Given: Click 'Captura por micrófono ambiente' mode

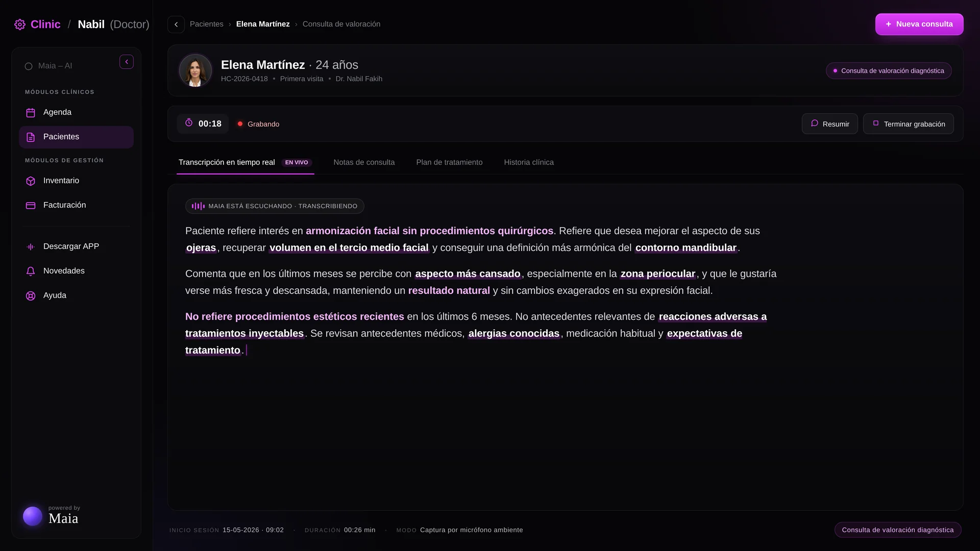Looking at the screenshot, I should pyautogui.click(x=472, y=530).
